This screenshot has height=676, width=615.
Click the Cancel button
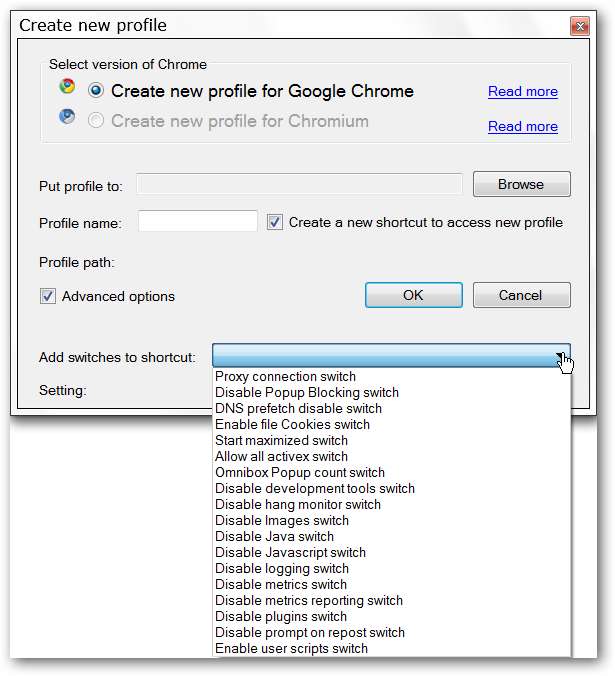pyautogui.click(x=521, y=295)
